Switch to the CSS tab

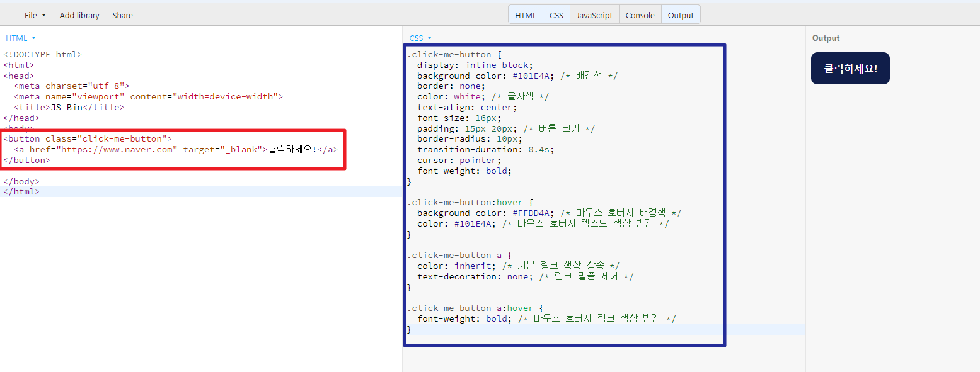(556, 14)
